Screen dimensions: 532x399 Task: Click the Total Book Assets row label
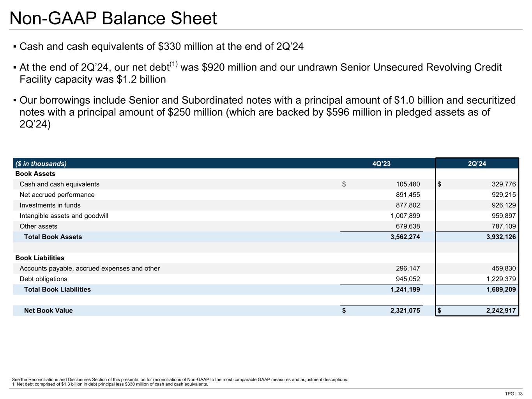(x=53, y=237)
